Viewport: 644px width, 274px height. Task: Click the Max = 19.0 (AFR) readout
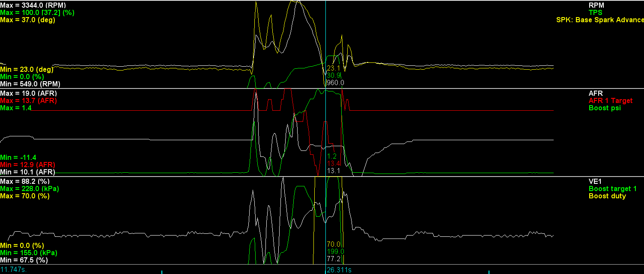29,93
